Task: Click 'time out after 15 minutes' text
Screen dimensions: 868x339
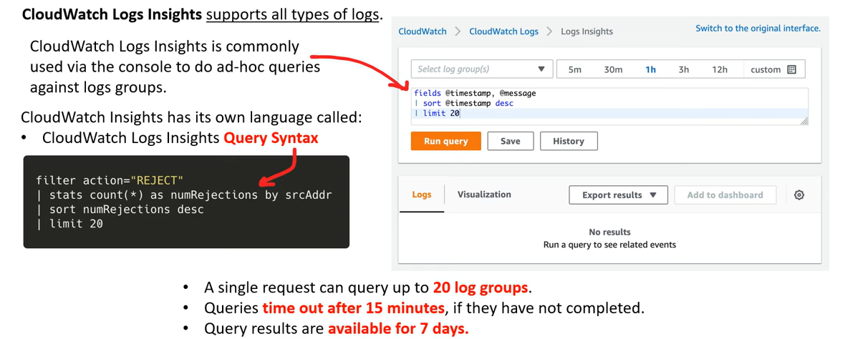Action: pos(353,308)
